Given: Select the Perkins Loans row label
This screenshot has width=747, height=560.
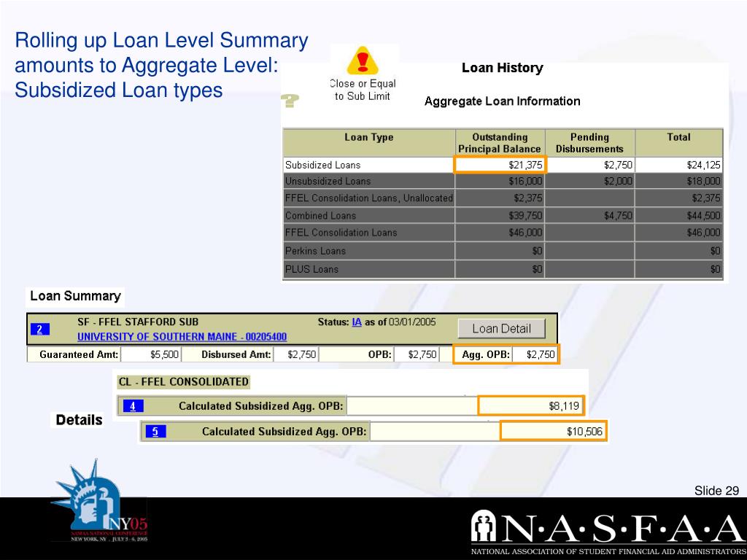Looking at the screenshot, I should point(315,251).
